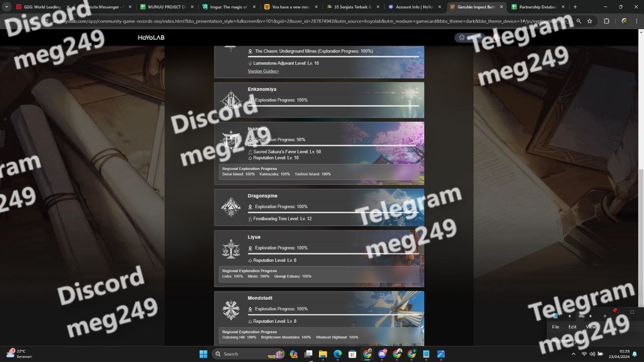Open the Task View taskbar icon
Viewport: 644px width, 362px height.
click(308, 354)
